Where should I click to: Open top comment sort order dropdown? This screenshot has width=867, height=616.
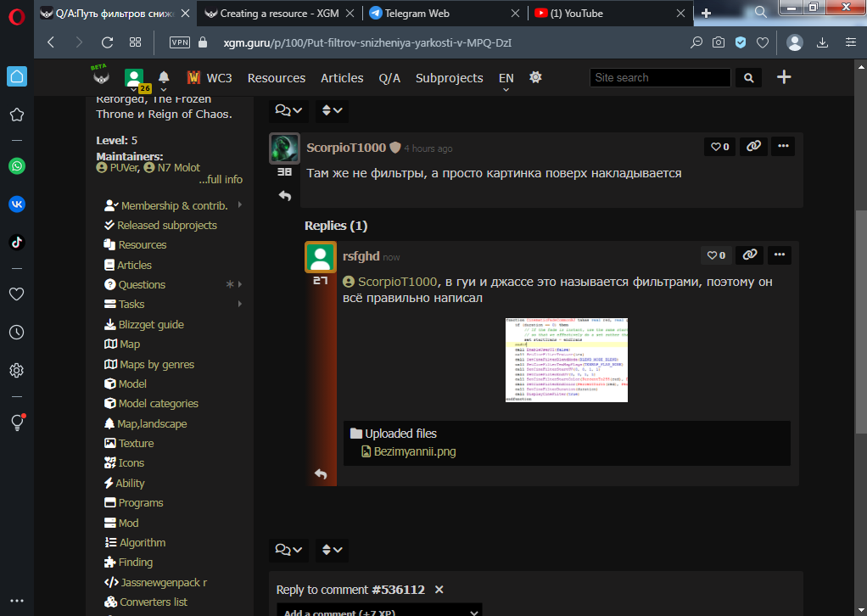pyautogui.click(x=333, y=110)
